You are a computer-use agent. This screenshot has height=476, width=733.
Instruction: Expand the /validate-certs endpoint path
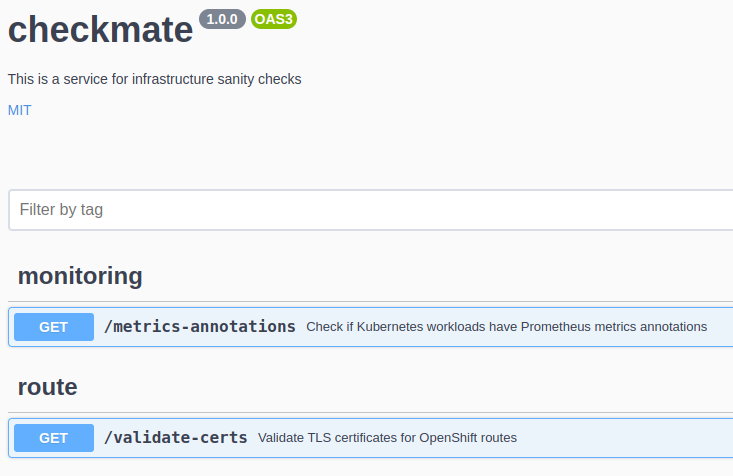pyautogui.click(x=175, y=438)
